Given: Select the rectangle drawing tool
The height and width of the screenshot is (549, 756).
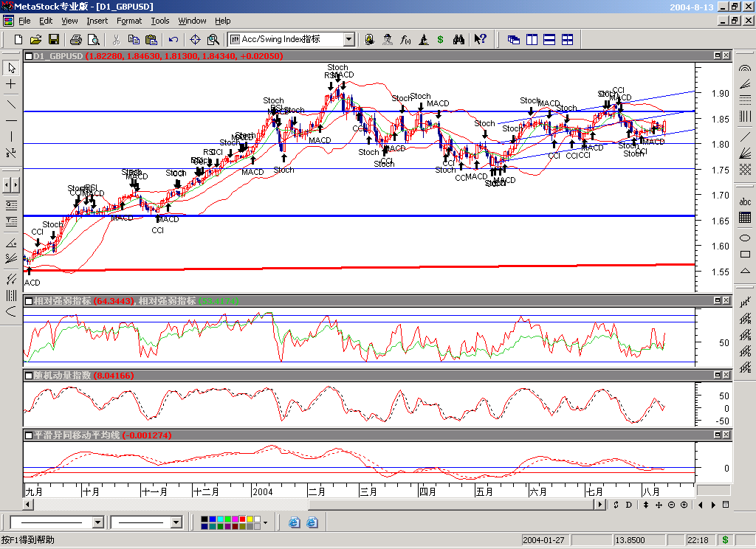Looking at the screenshot, I should pyautogui.click(x=745, y=255).
